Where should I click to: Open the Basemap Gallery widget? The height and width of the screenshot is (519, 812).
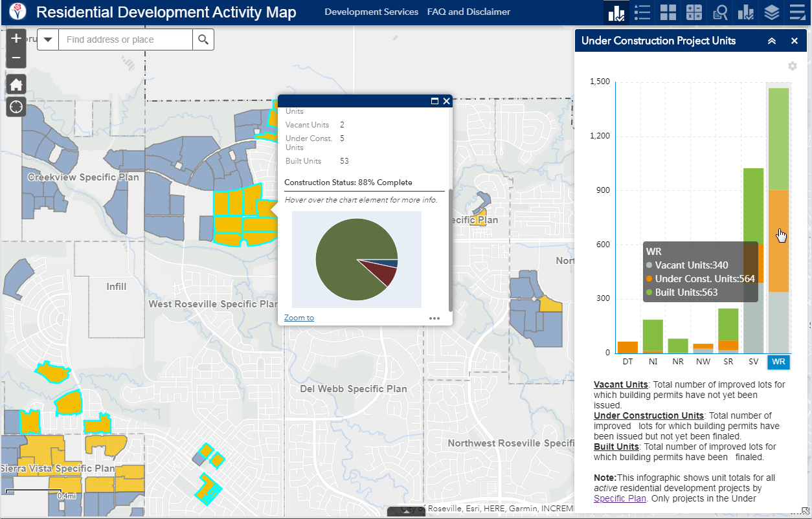668,12
